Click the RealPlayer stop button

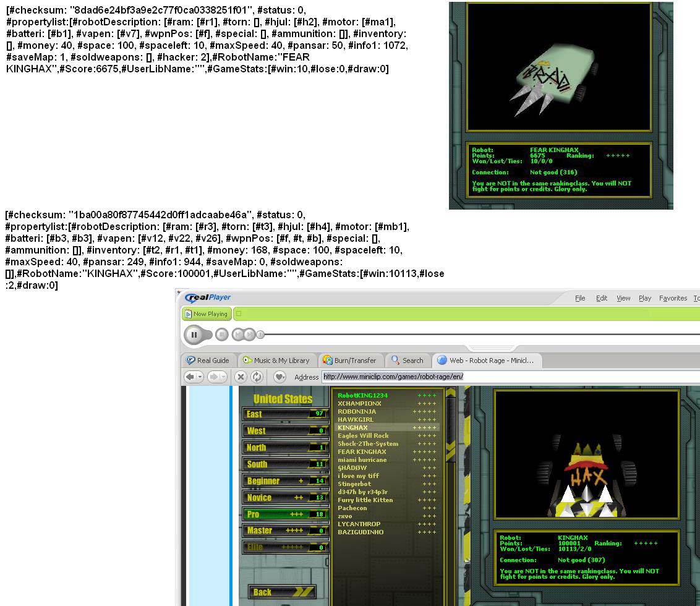tap(222, 335)
